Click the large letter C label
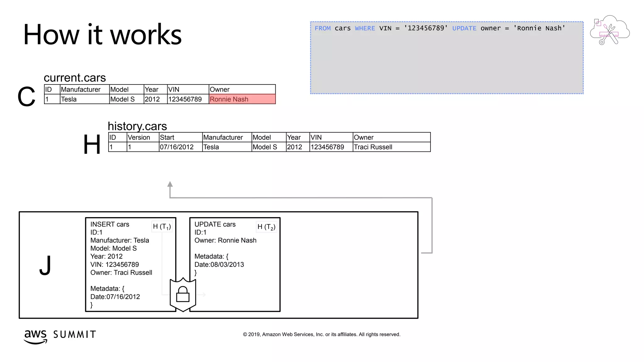This screenshot has width=644, height=362. [26, 97]
